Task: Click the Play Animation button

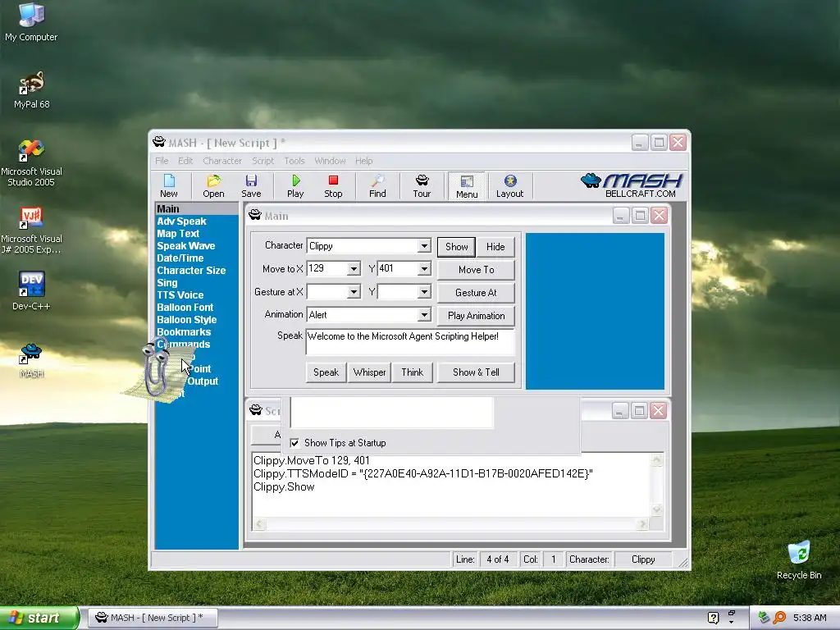Action: [477, 316]
